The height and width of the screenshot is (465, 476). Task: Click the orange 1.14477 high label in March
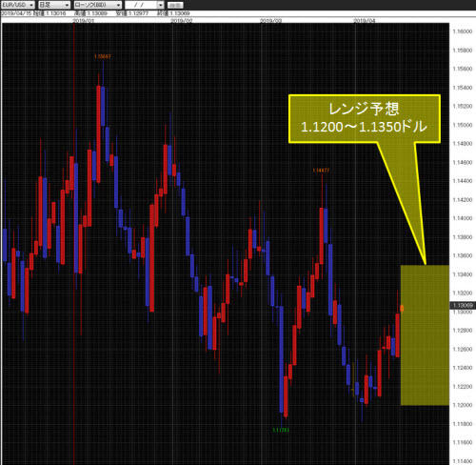[321, 171]
